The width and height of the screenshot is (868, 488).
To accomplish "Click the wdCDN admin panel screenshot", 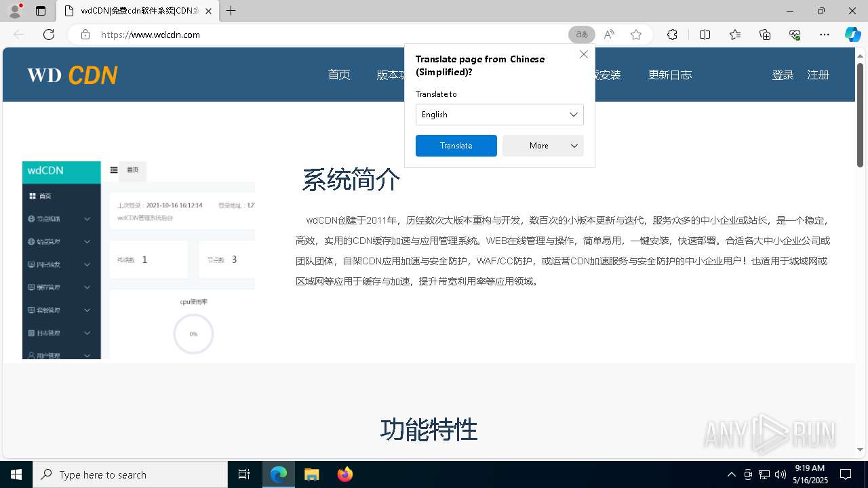I will click(138, 260).
